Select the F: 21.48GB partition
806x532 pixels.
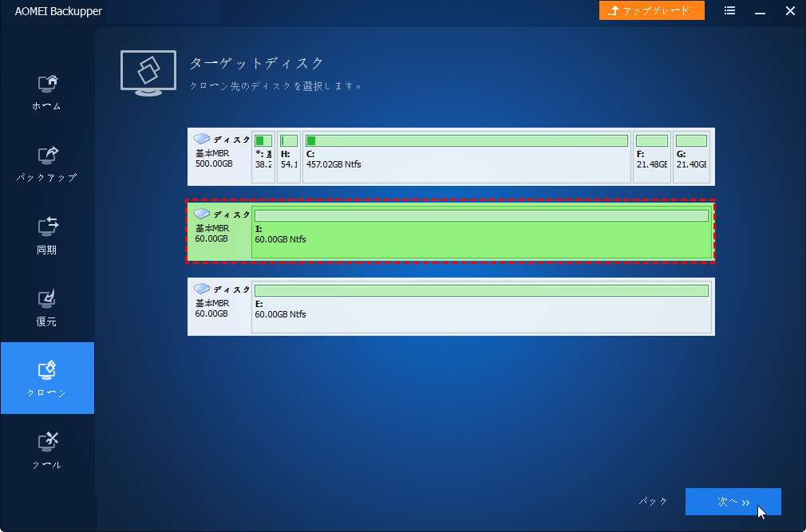tap(652, 156)
